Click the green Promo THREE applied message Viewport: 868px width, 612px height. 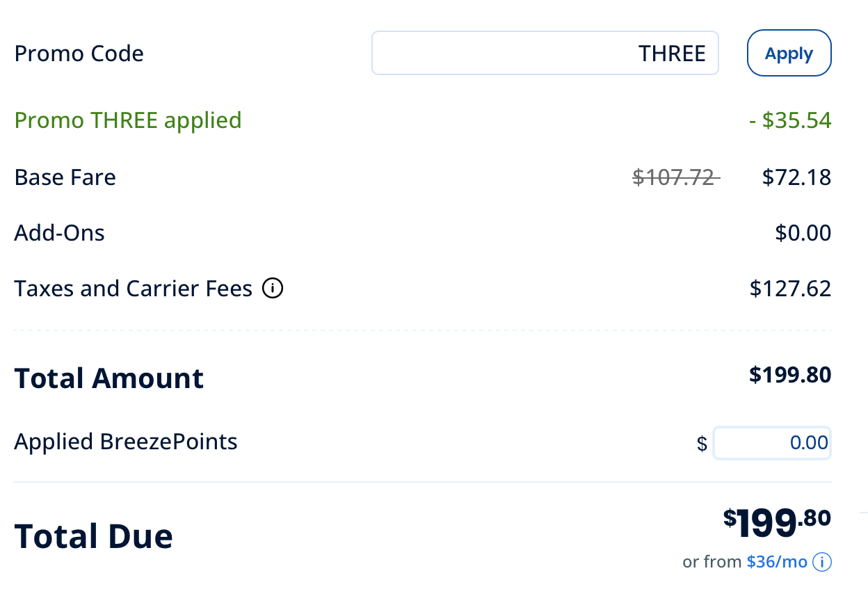(128, 120)
